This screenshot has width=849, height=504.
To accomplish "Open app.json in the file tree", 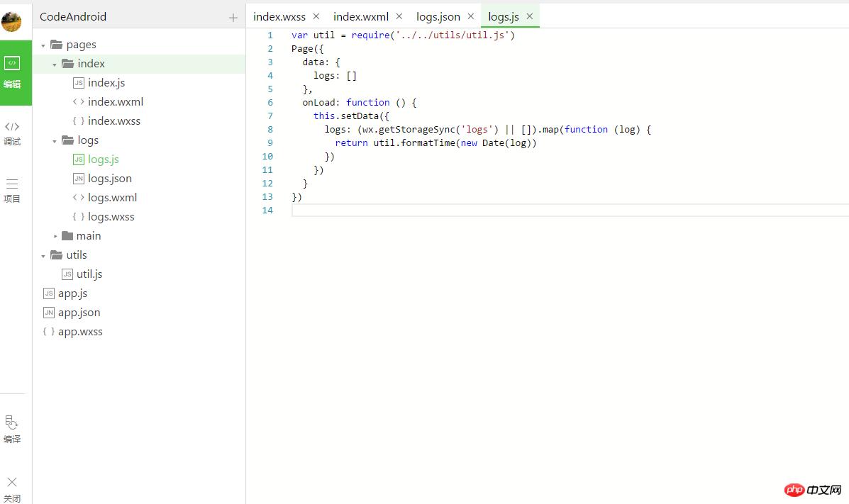I will pos(79,313).
